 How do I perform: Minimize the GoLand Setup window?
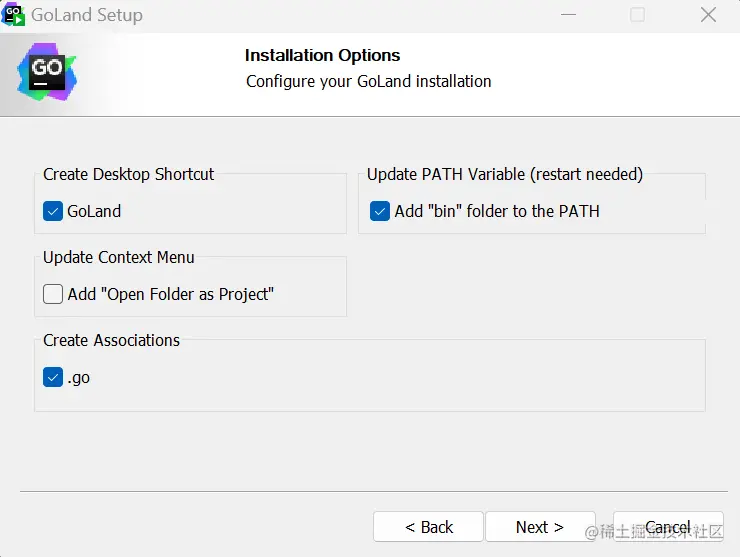568,15
